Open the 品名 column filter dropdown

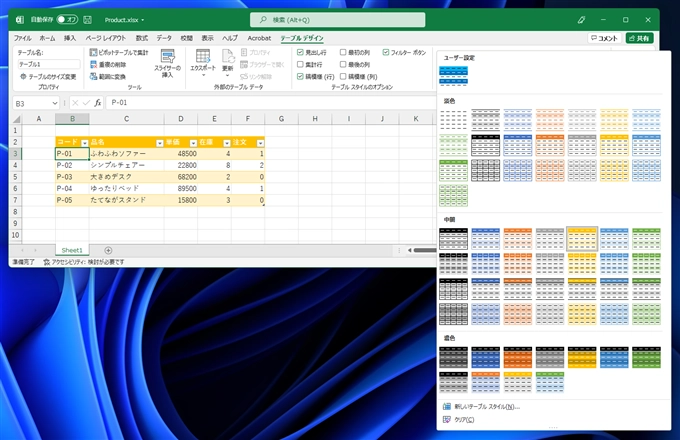(160, 143)
